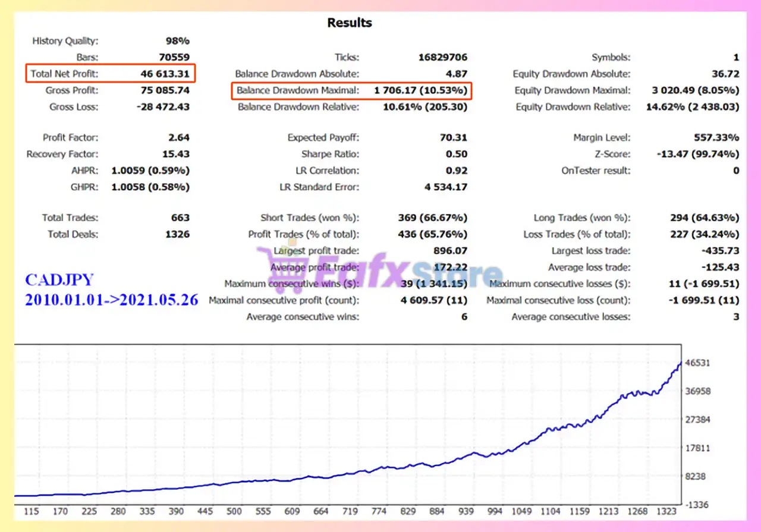Image resolution: width=761 pixels, height=532 pixels.
Task: Click the Results heading
Action: tap(350, 23)
